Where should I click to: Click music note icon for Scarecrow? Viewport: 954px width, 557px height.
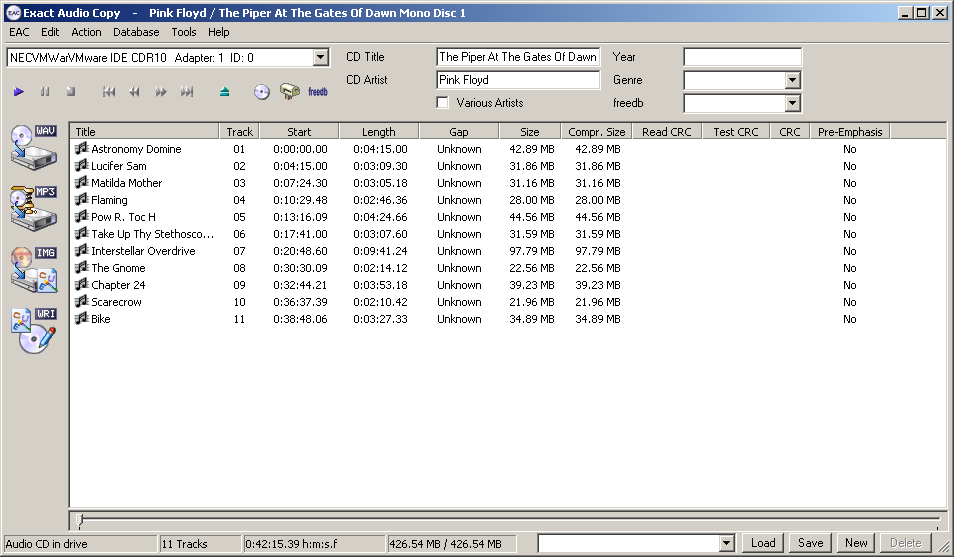click(82, 302)
